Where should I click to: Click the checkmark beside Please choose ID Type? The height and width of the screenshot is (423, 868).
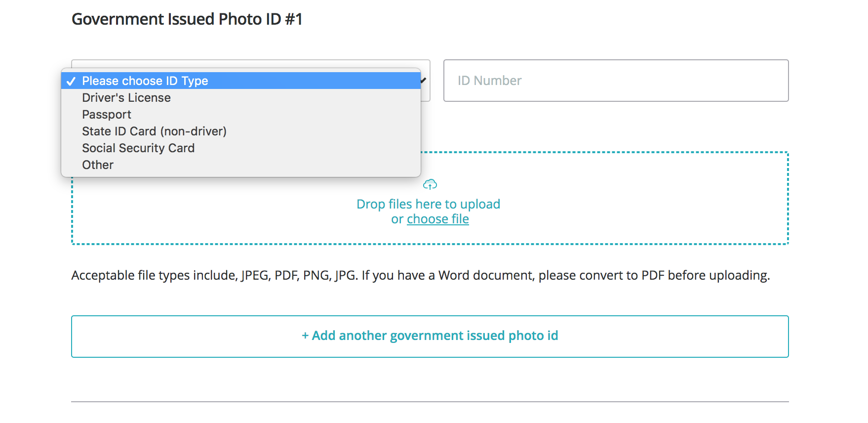click(71, 81)
